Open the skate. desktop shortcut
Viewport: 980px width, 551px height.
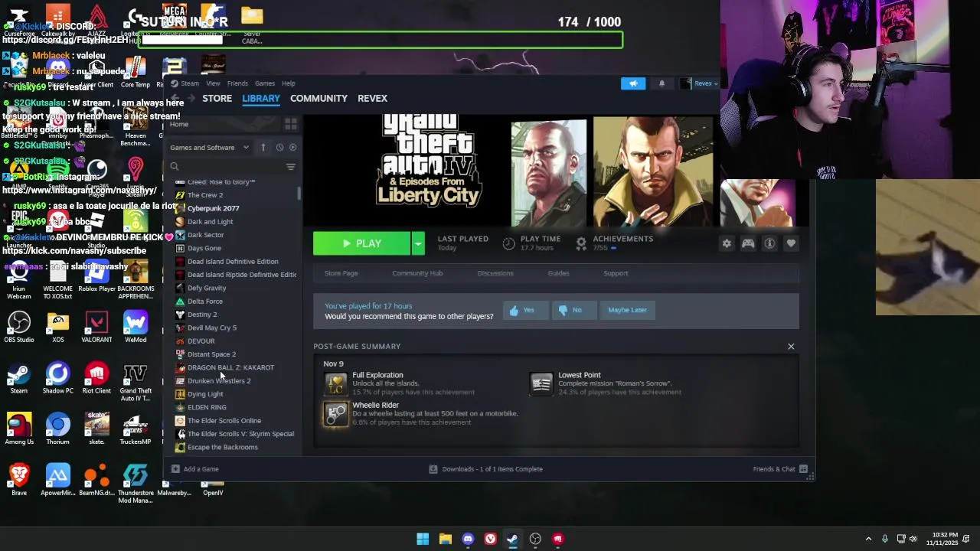pos(96,429)
